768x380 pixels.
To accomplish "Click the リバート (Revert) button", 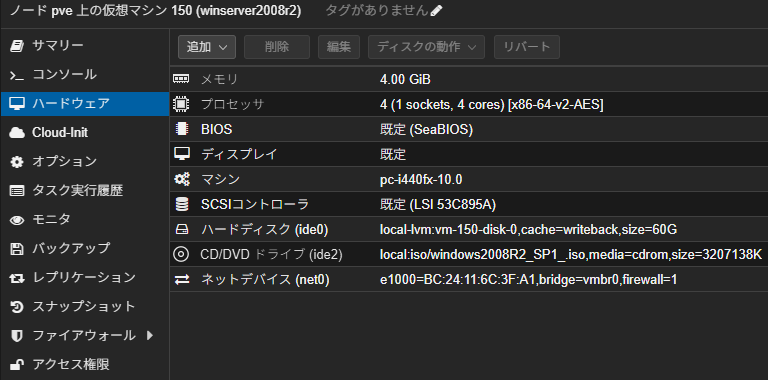I will click(x=527, y=47).
